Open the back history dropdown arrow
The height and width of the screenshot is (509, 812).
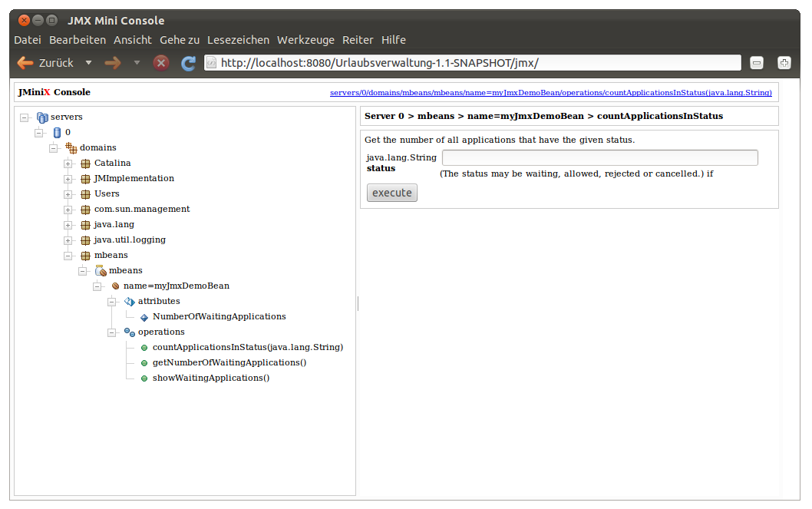pos(88,63)
